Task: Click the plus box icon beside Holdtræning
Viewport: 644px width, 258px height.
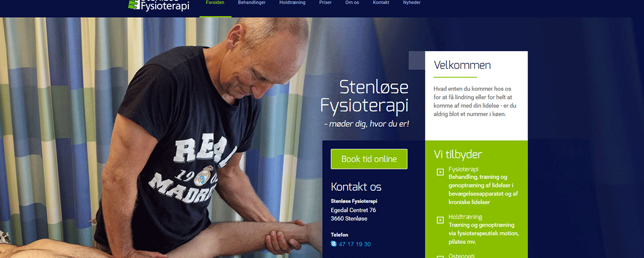Action: click(440, 220)
